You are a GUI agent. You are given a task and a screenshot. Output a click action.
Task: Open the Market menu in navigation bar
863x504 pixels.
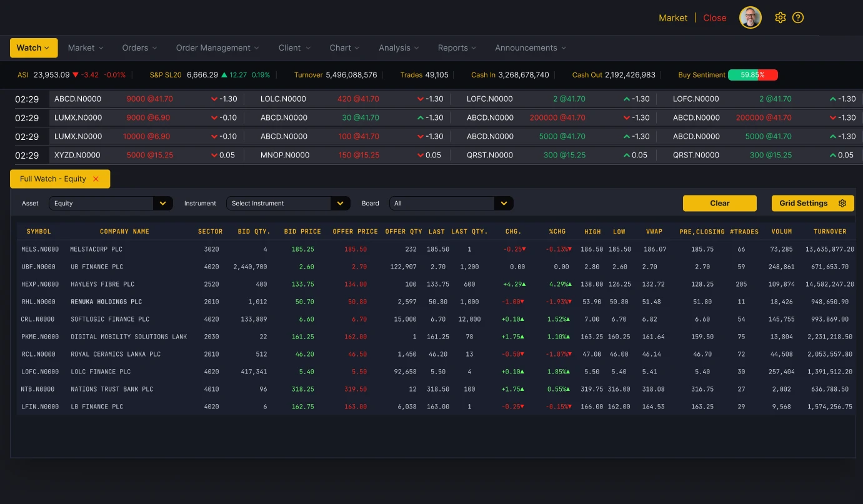point(86,47)
